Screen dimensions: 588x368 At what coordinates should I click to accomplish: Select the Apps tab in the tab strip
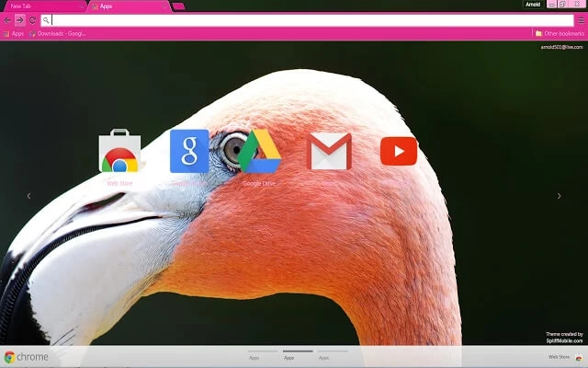pos(130,6)
